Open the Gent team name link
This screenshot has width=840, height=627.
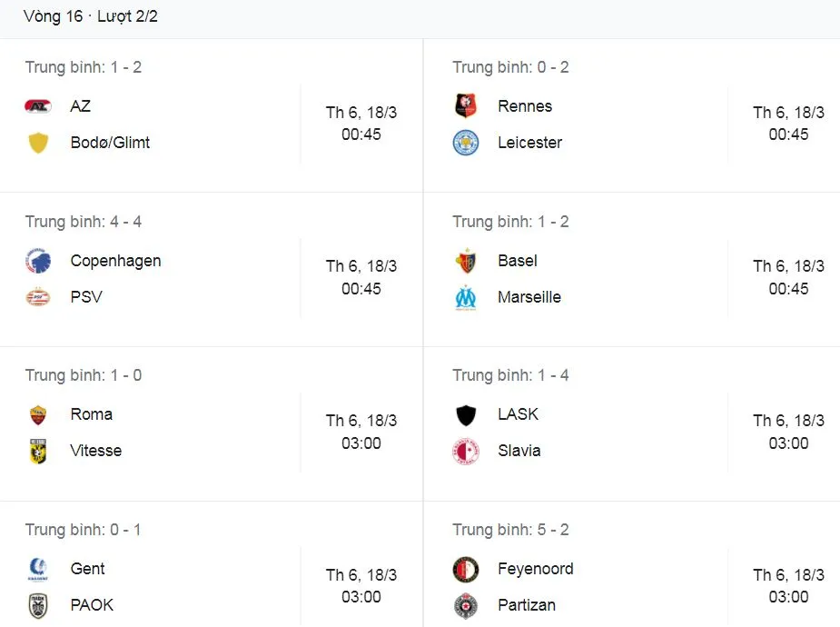[88, 569]
